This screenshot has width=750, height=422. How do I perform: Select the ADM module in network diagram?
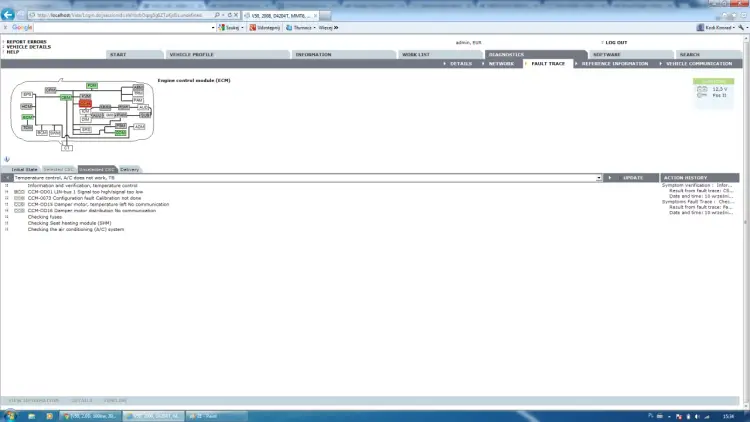139,127
